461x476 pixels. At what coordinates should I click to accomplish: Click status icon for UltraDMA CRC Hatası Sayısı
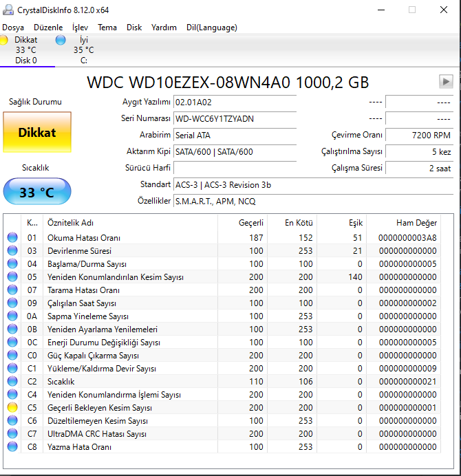pyautogui.click(x=12, y=433)
